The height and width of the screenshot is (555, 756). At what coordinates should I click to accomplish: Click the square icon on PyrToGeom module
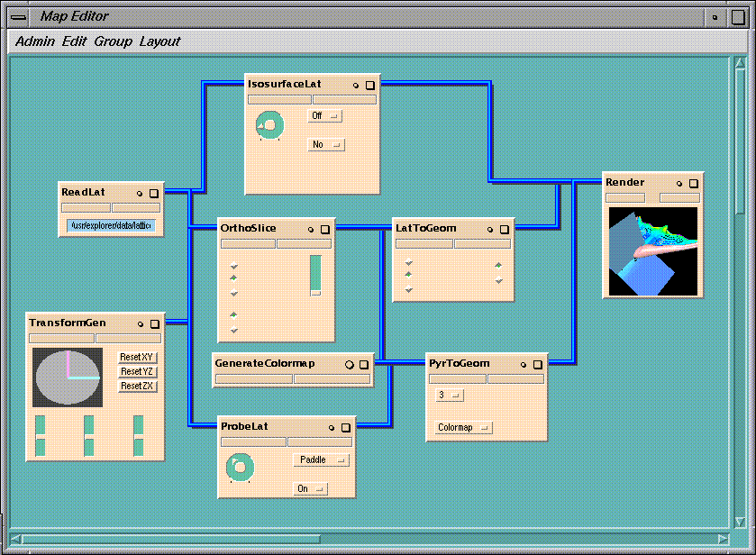tap(538, 365)
